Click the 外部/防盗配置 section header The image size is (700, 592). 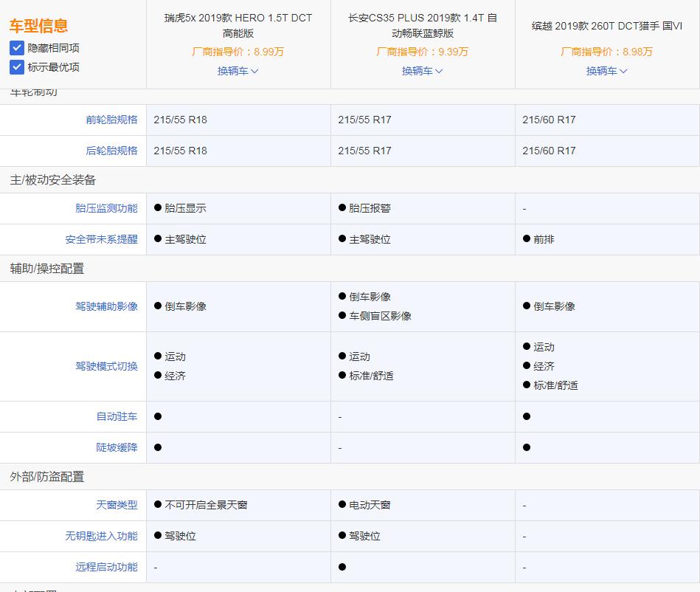click(47, 477)
